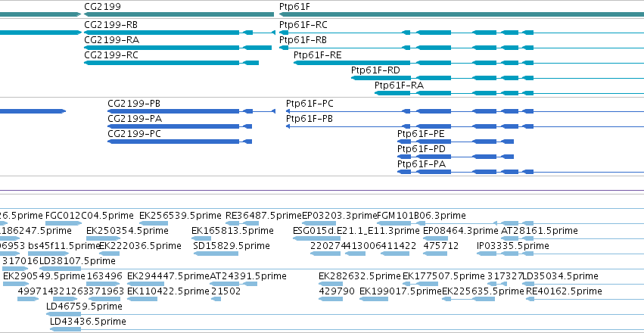Select EST EK165813.5prime
The height and width of the screenshot is (333, 644).
point(201,238)
